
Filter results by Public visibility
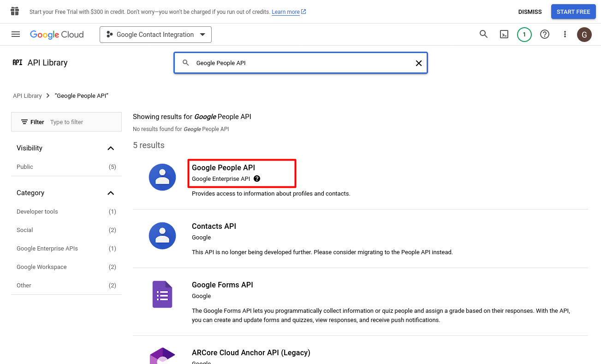[25, 167]
